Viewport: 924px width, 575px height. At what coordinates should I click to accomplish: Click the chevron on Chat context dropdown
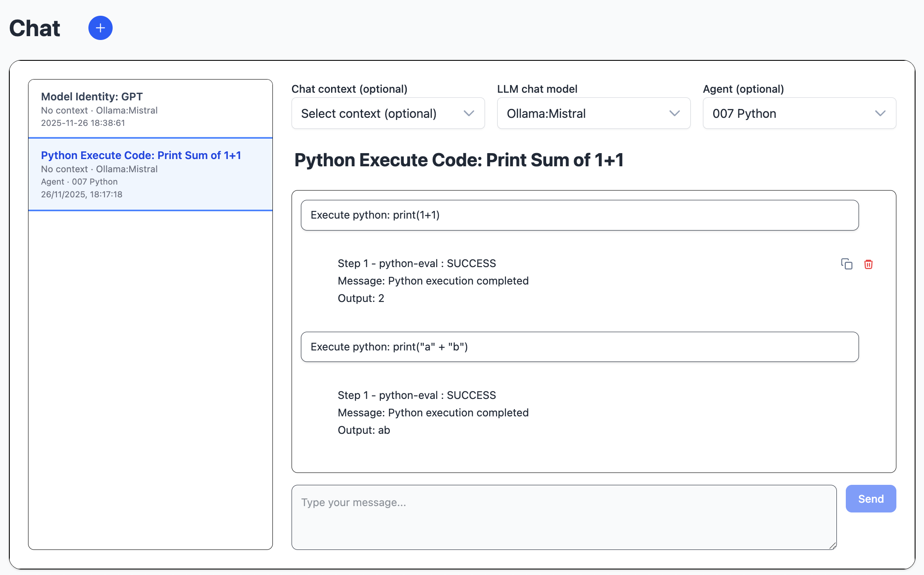point(469,113)
